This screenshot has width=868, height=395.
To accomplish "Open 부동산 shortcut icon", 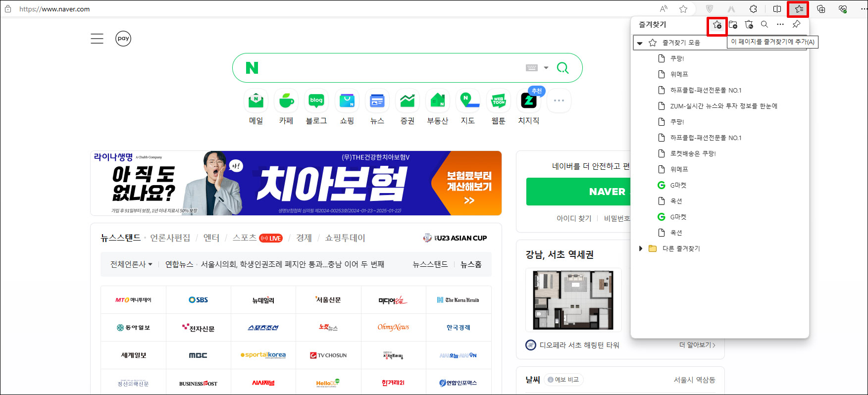I will coord(438,101).
